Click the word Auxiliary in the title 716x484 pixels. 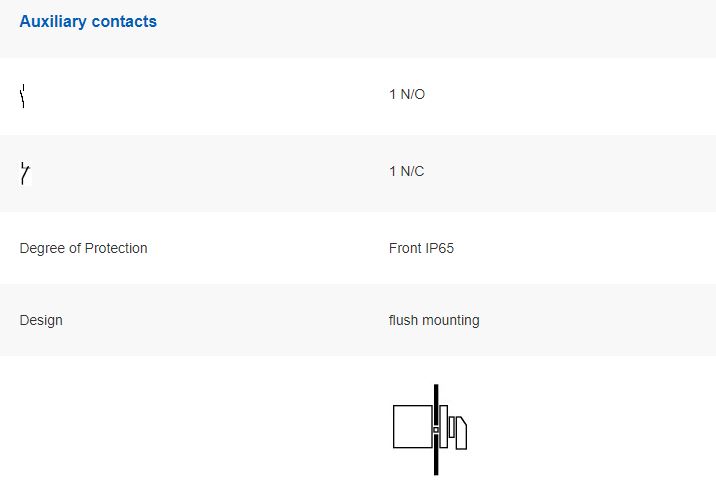click(53, 21)
